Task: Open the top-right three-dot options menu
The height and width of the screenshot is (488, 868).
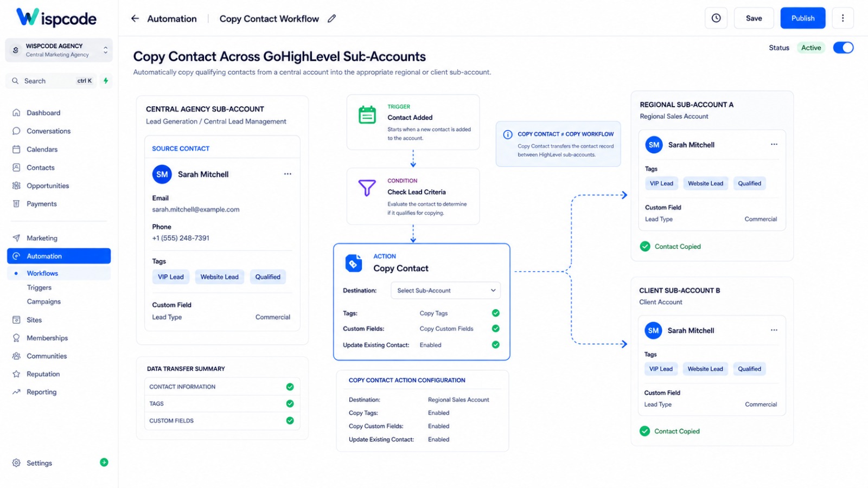Action: coord(843,18)
